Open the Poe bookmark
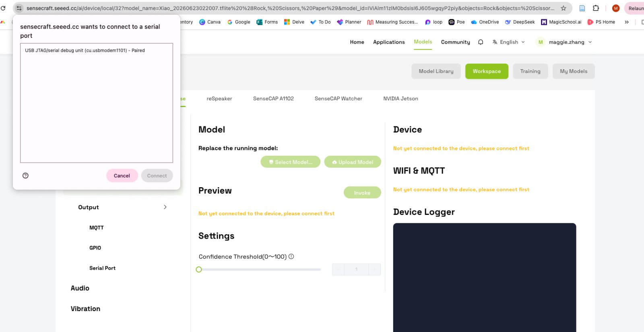This screenshot has height=332, width=644. 456,22
